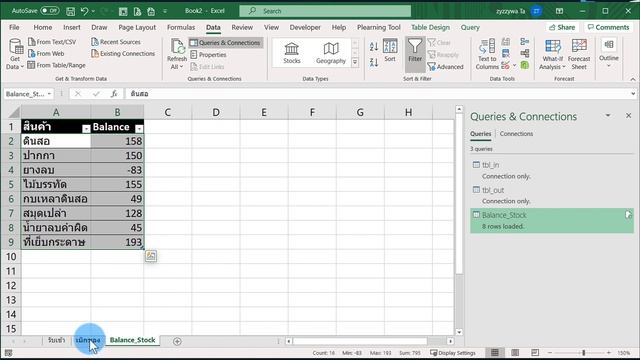Open filter dropdown for สินค้า column
This screenshot has height=360, width=640.
pyautogui.click(x=86, y=129)
